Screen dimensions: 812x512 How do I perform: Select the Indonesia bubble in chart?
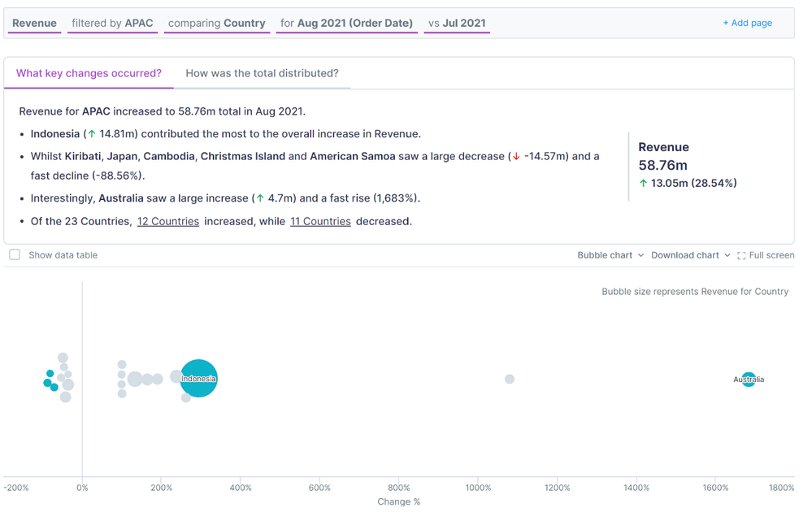[x=198, y=379]
